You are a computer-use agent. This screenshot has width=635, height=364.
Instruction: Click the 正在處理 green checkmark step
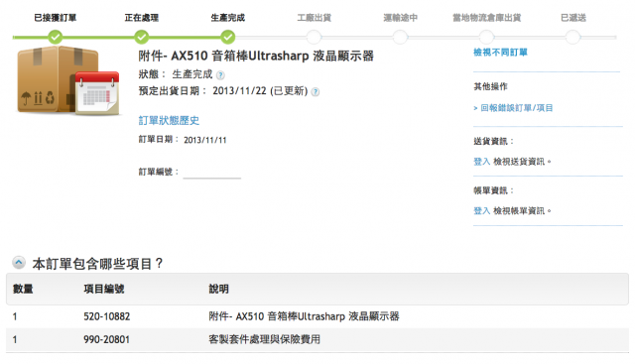click(141, 38)
